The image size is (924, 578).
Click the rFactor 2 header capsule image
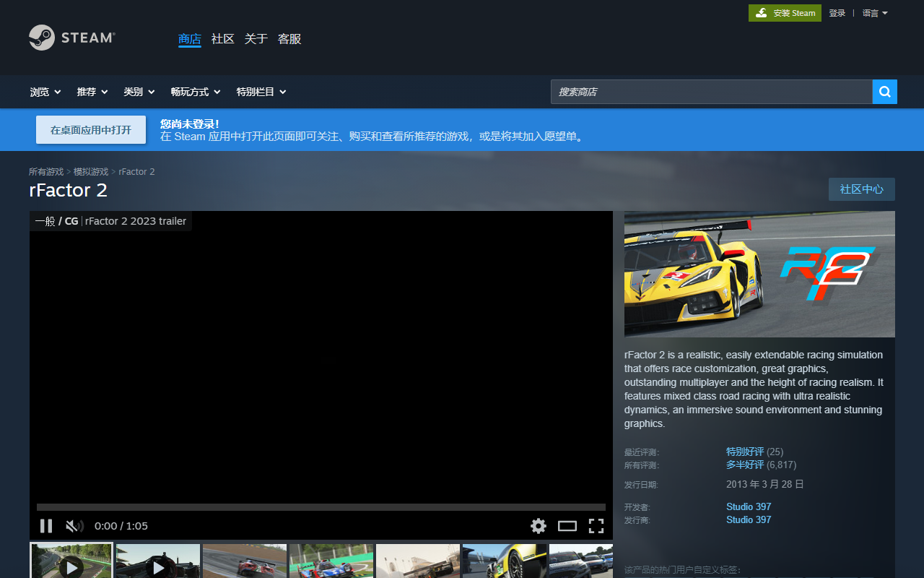tap(759, 274)
